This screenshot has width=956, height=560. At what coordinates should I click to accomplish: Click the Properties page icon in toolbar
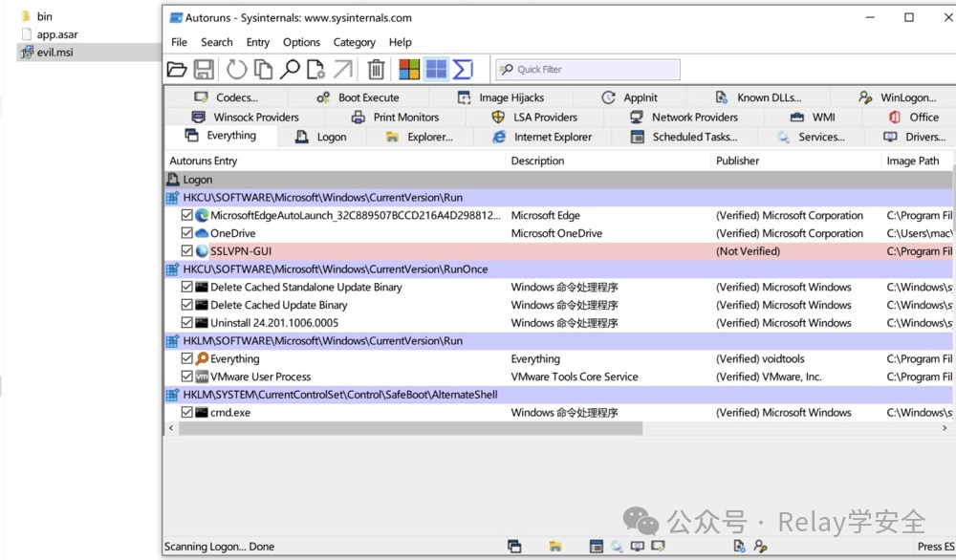315,70
